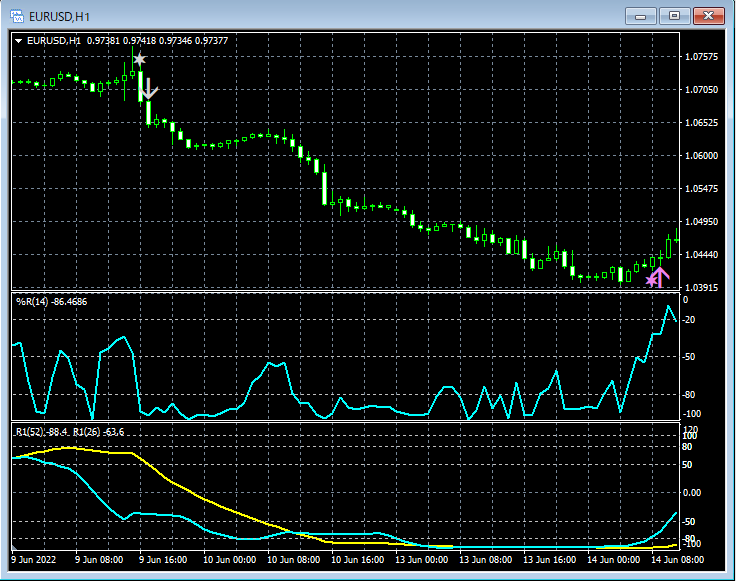Close the EURUSD,H1 chart window

click(709, 16)
